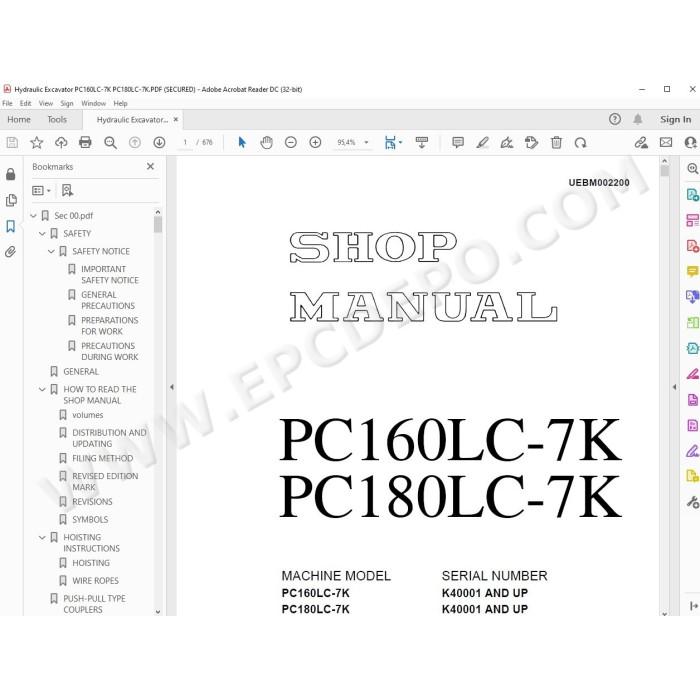Choose the Selection arrow tool

pyautogui.click(x=242, y=142)
